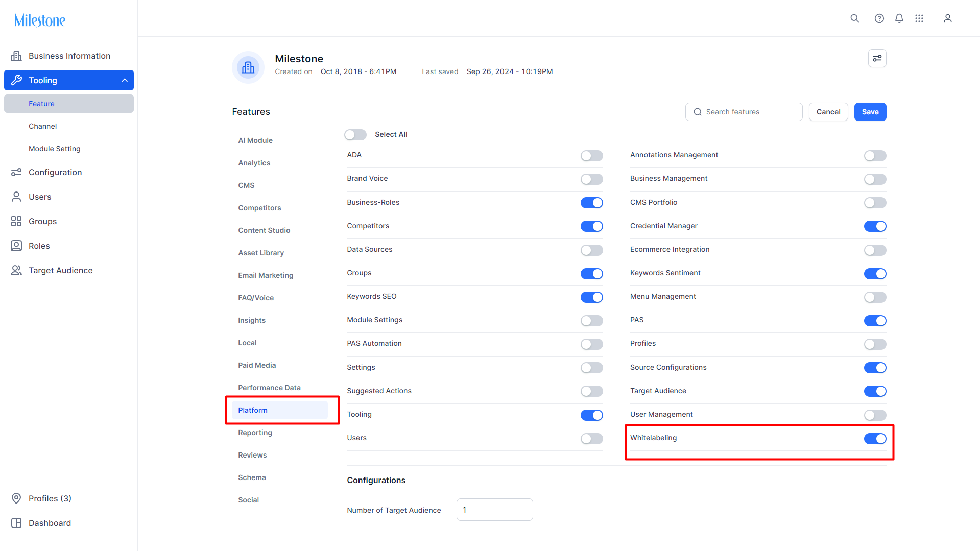The width and height of the screenshot is (980, 551).
Task: Click the magnifier in Search features
Action: coord(698,112)
